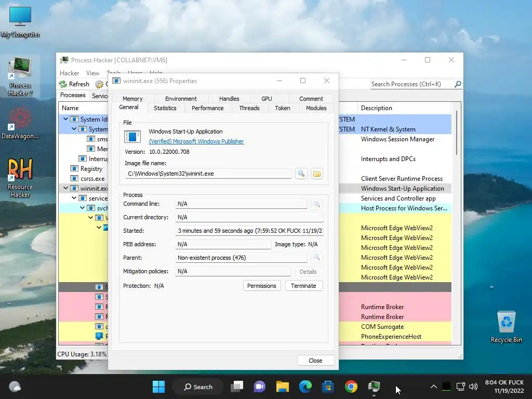Switch to the Statistics tab

165,108
